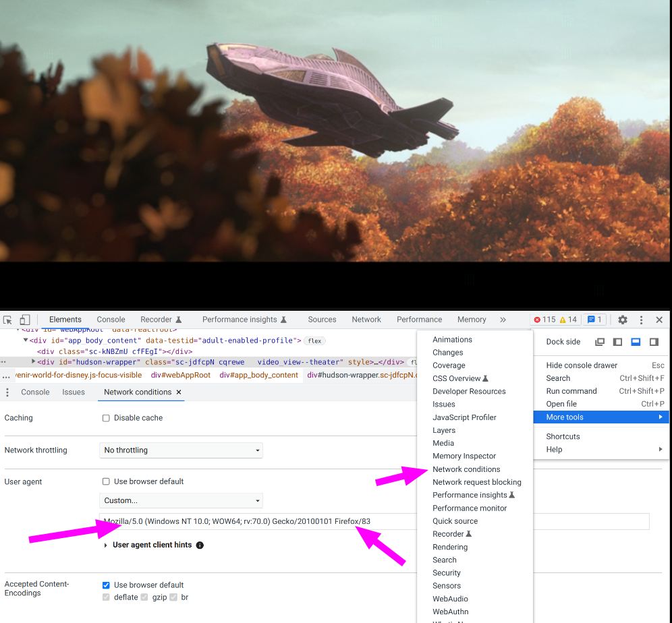Viewport: 672px width, 623px height.
Task: Expand the hudson-wrapper div node
Action: point(34,362)
